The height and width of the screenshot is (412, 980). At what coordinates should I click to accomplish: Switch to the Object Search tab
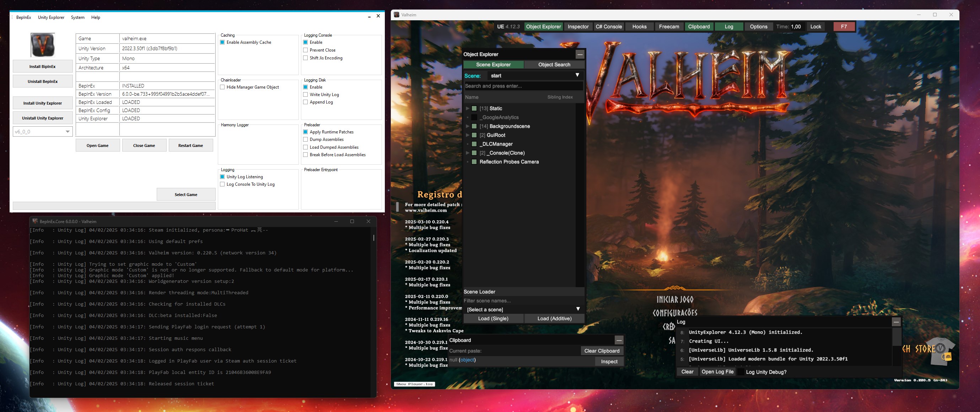[554, 65]
